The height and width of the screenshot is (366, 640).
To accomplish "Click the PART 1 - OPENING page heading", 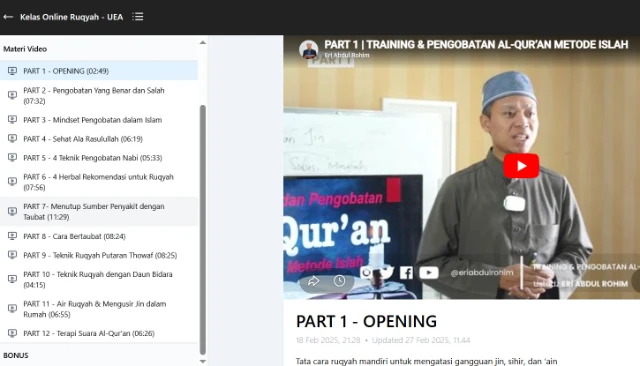I will point(366,321).
